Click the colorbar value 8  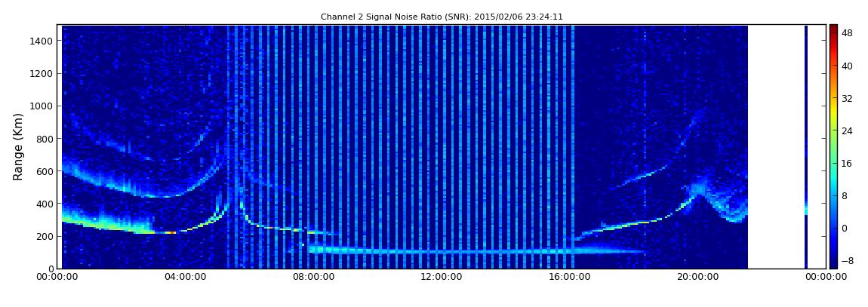coord(845,196)
